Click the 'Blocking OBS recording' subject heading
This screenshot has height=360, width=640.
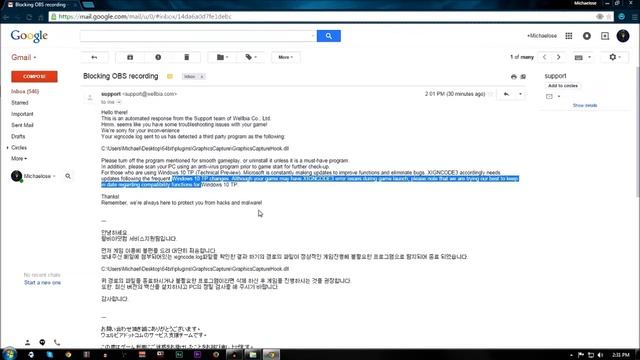[x=120, y=76]
